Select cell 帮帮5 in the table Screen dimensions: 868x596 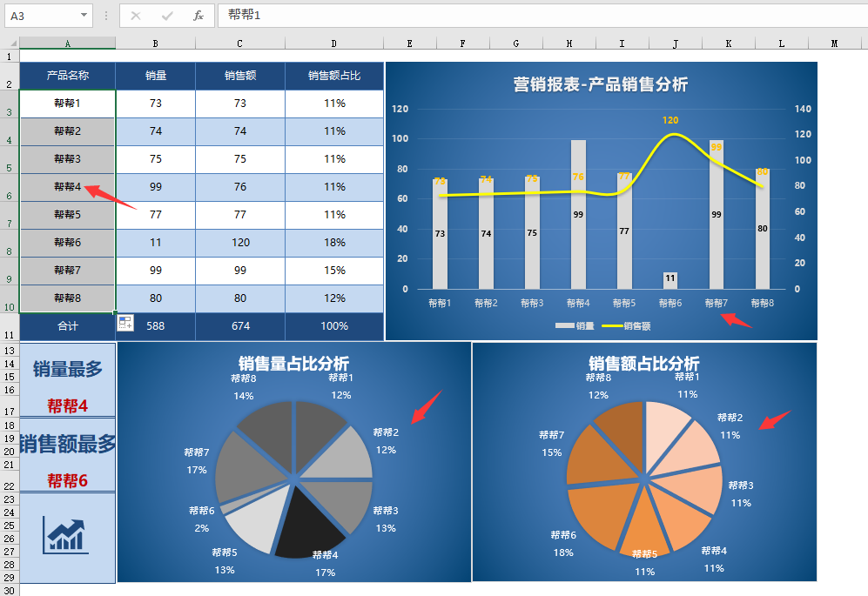(68, 215)
